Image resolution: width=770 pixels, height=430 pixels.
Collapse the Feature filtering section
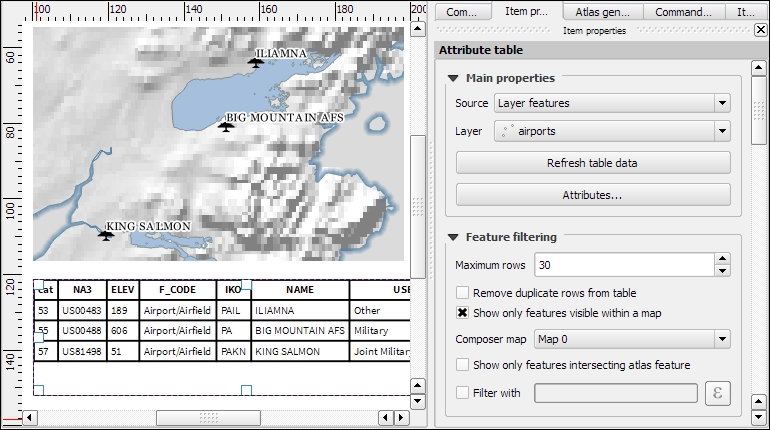453,238
